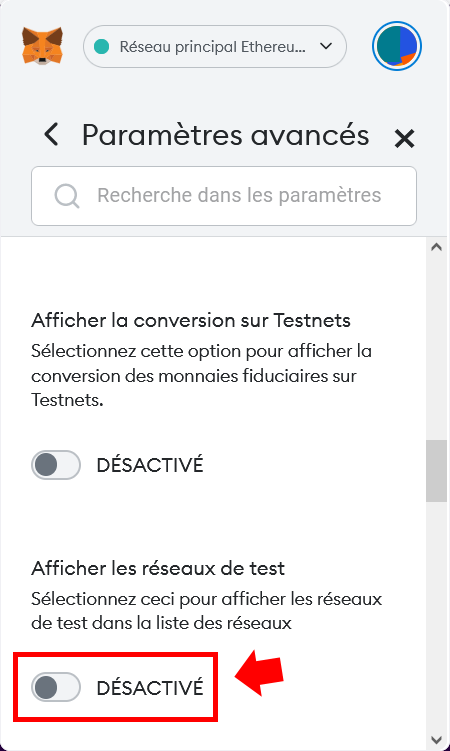Image resolution: width=450 pixels, height=751 pixels.
Task: Select the Afficher la conversion sur Testnets heading
Action: (191, 320)
